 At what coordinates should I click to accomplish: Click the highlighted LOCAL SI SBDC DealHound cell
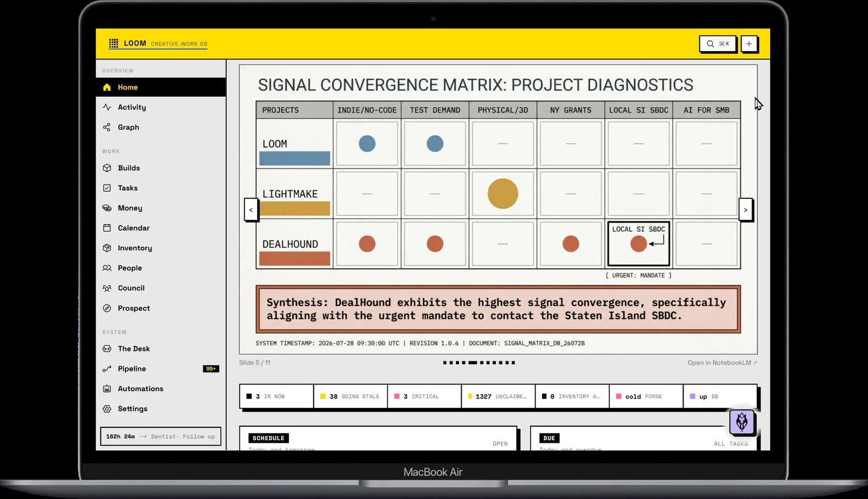point(639,244)
